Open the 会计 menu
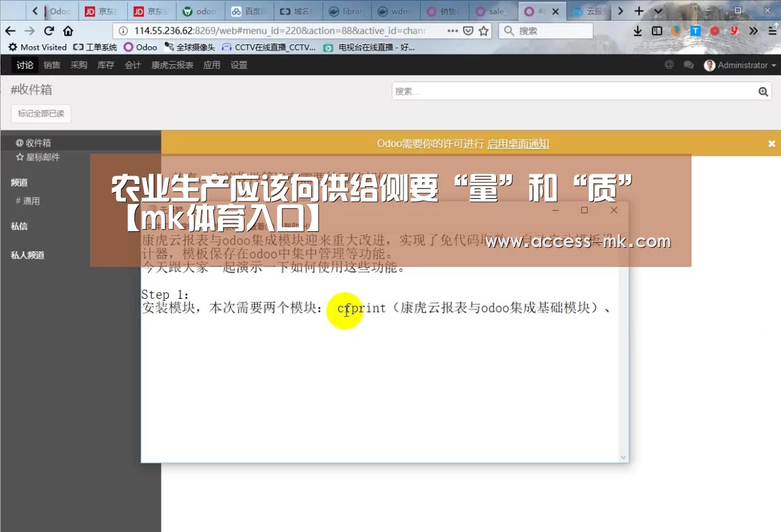This screenshot has height=532, width=781. (132, 65)
